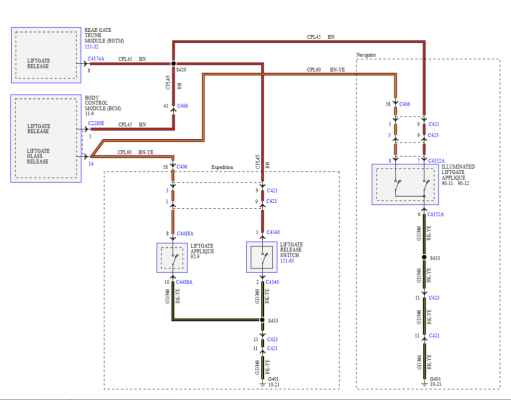Click the S420 splice junction dot

(x=173, y=63)
